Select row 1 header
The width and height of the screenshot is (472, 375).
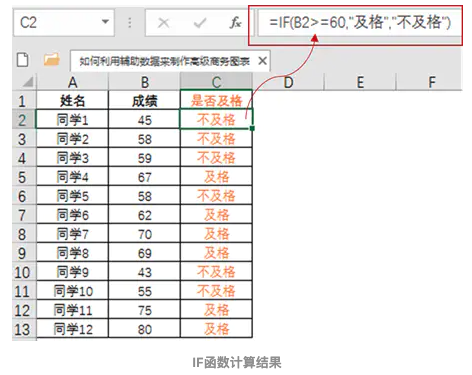[x=23, y=100]
